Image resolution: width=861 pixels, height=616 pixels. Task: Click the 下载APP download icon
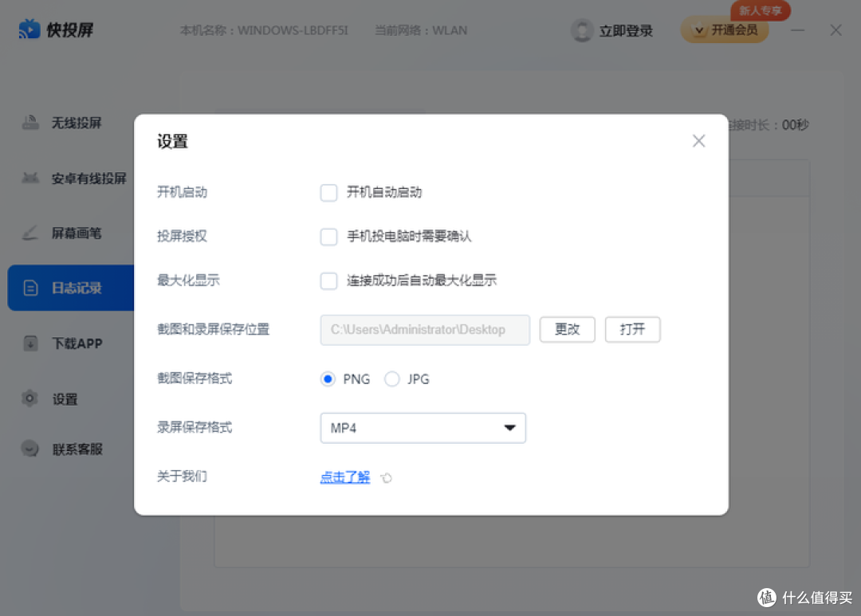(31, 343)
